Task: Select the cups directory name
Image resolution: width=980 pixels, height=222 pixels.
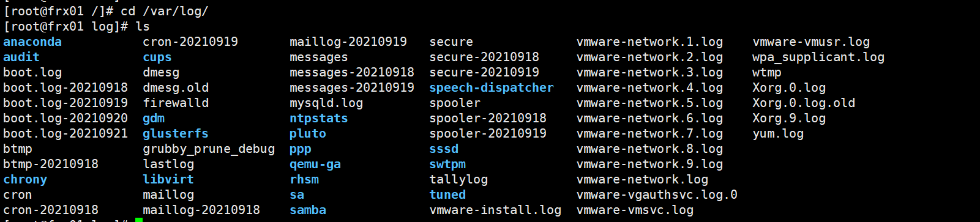Action: coord(157,57)
